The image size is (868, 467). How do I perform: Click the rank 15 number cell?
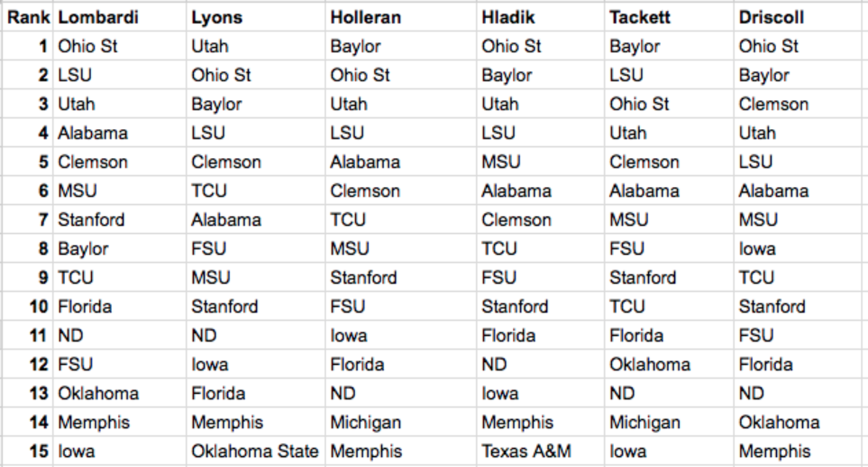pos(28,451)
